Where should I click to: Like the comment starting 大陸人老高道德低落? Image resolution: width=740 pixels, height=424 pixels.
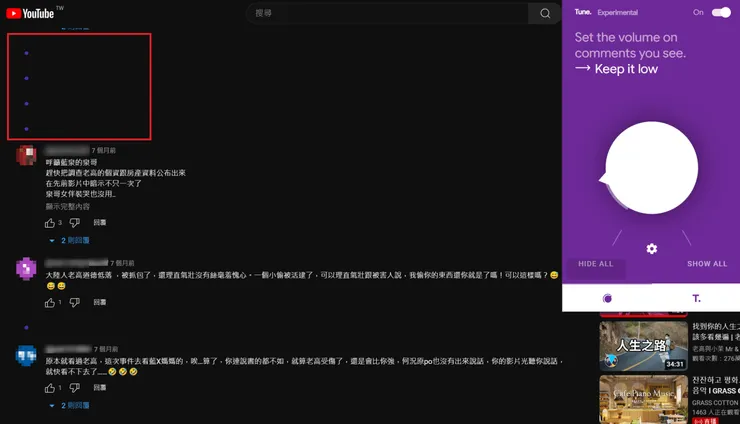(50, 303)
